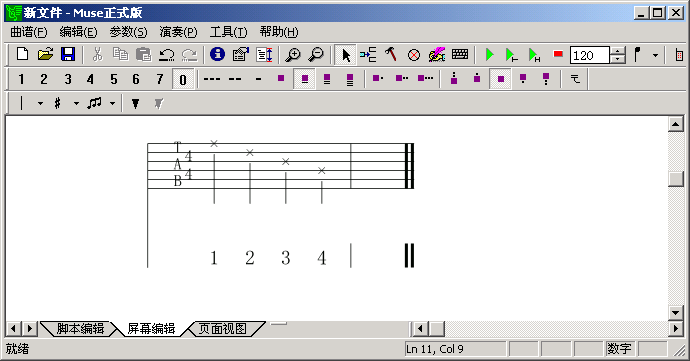Select note number 3
Screen dimensions: 690x361
67,79
